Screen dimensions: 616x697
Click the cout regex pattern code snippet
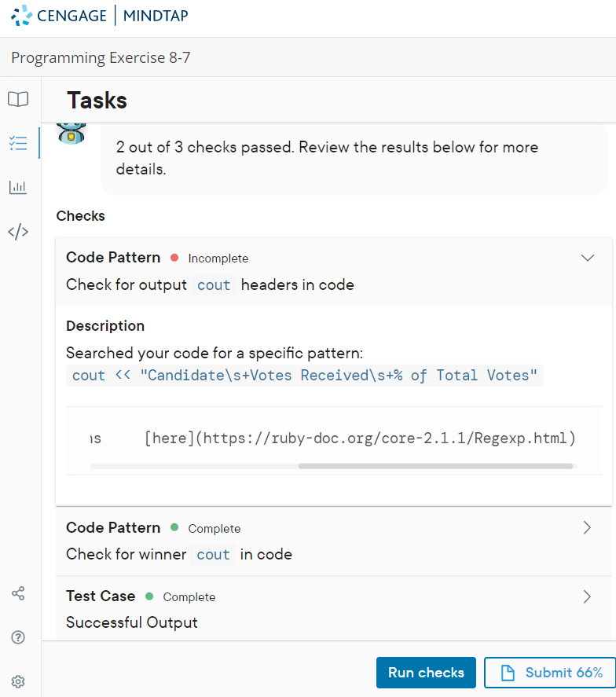[x=304, y=376]
